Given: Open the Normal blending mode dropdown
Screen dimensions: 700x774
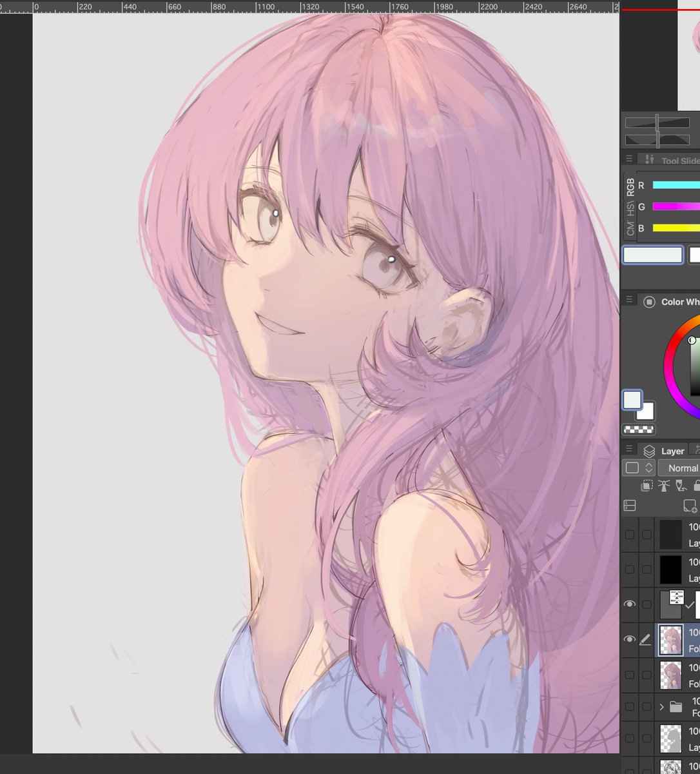Looking at the screenshot, I should click(x=679, y=468).
